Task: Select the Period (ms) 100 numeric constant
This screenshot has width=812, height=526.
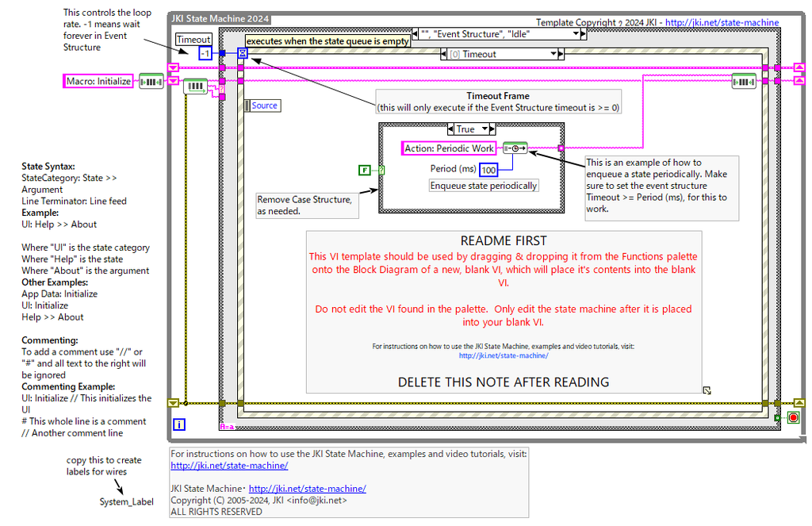Action: pos(488,170)
